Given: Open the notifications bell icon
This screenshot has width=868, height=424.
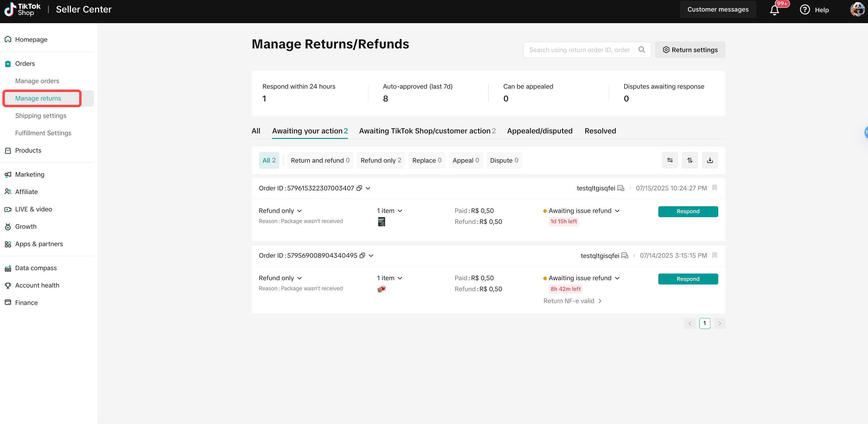Looking at the screenshot, I should 774,10.
